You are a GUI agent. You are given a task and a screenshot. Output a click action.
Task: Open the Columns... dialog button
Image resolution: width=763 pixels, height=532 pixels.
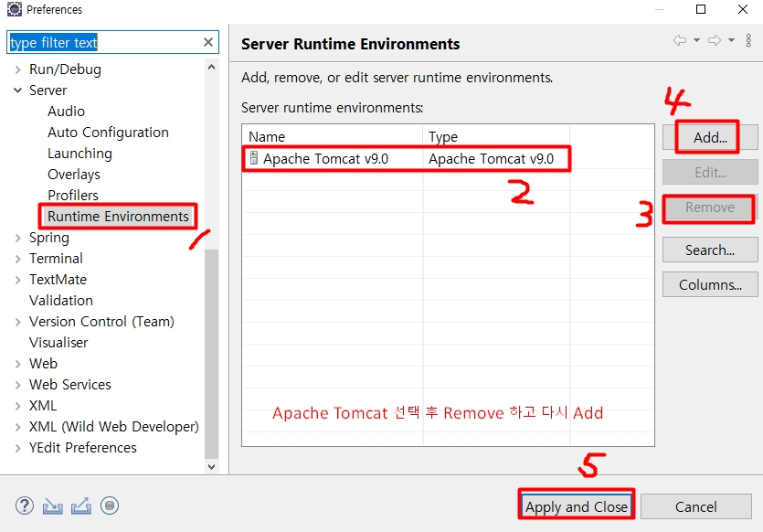coord(710,285)
